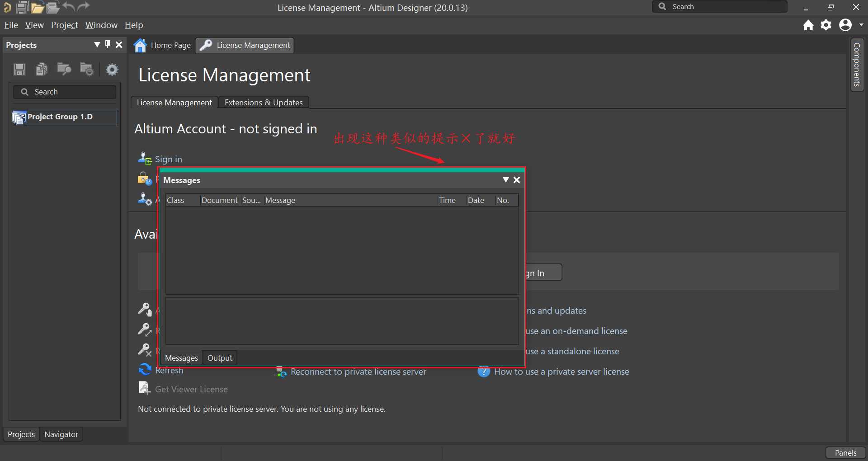Image resolution: width=868 pixels, height=461 pixels.
Task: Open how to use a standalone license link
Action: [x=572, y=351]
